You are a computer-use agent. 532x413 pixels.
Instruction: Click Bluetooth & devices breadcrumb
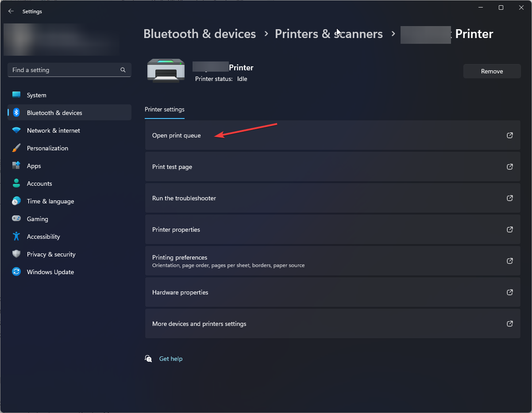pos(200,34)
